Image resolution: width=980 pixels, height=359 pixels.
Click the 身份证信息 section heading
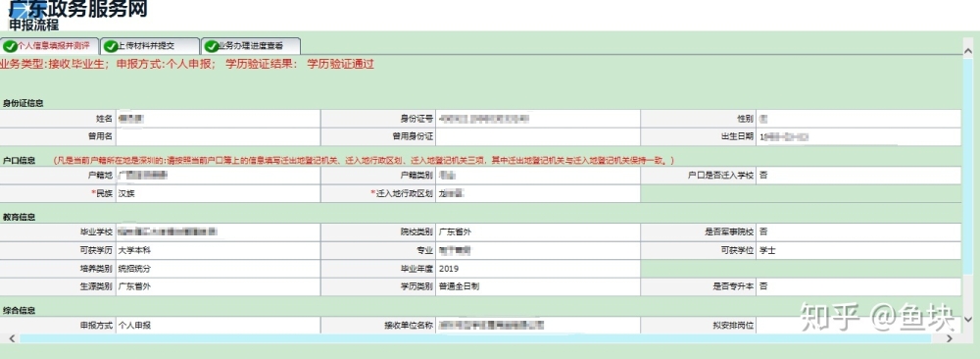(23, 103)
